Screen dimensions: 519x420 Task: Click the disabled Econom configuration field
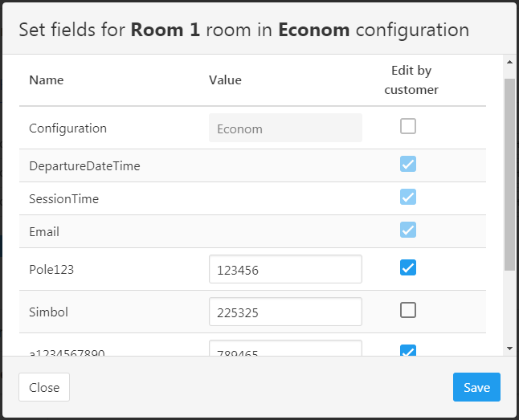[x=285, y=128]
